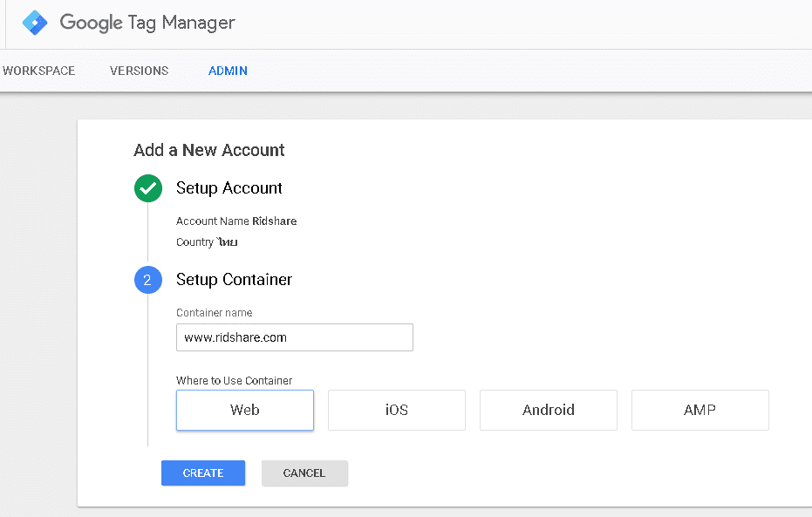Click the Where to Use Container label

click(x=234, y=380)
